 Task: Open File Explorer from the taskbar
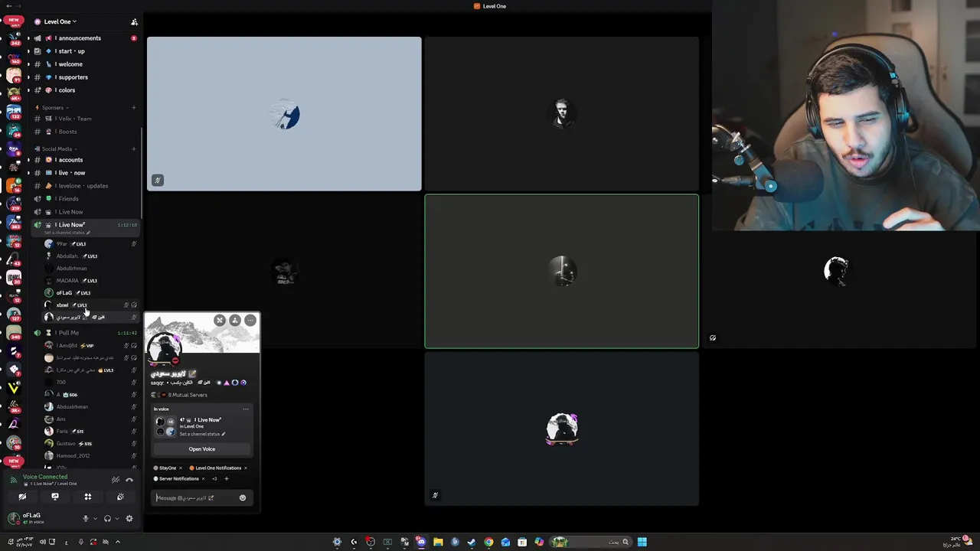438,542
